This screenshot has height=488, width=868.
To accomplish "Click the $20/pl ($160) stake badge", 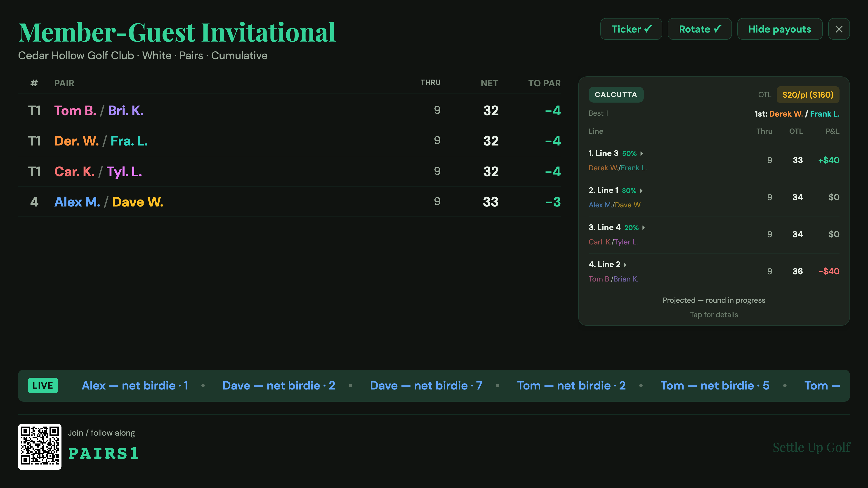I will (808, 95).
